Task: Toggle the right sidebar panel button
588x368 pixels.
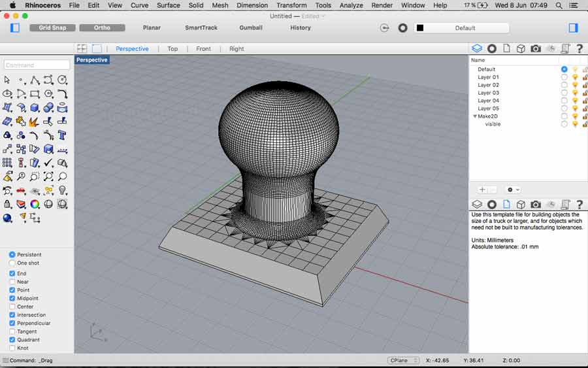Action: click(x=573, y=27)
